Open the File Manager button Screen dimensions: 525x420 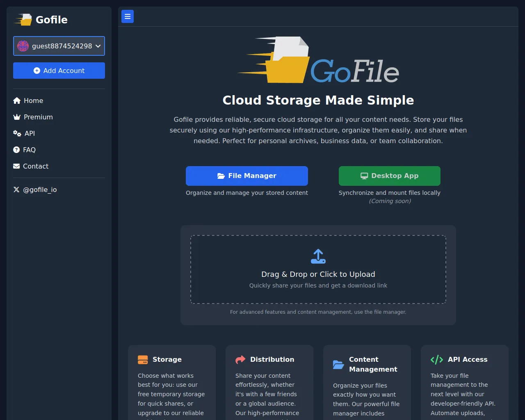click(247, 176)
